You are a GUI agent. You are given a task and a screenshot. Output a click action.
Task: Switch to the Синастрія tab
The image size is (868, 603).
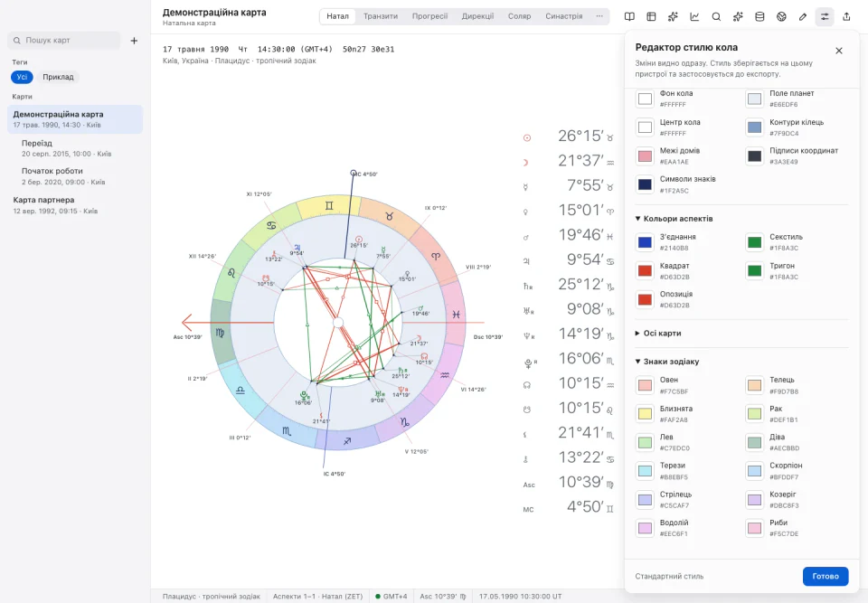(x=563, y=16)
